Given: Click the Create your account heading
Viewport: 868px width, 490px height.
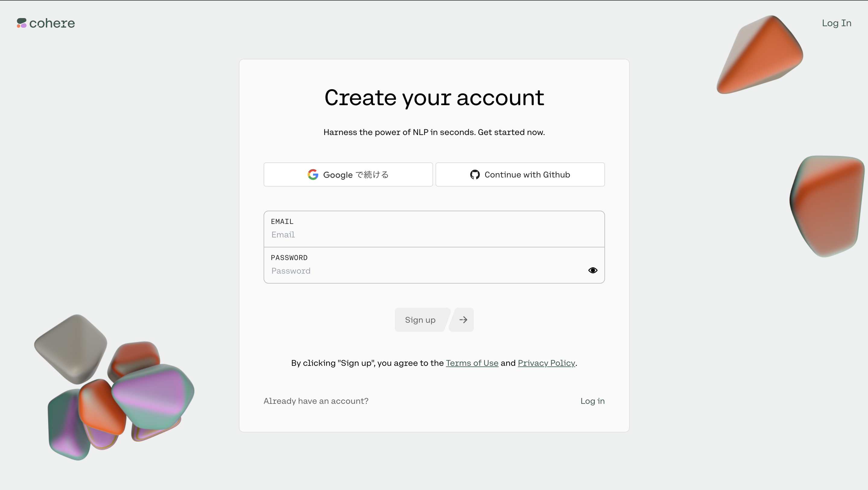Looking at the screenshot, I should pos(434,97).
